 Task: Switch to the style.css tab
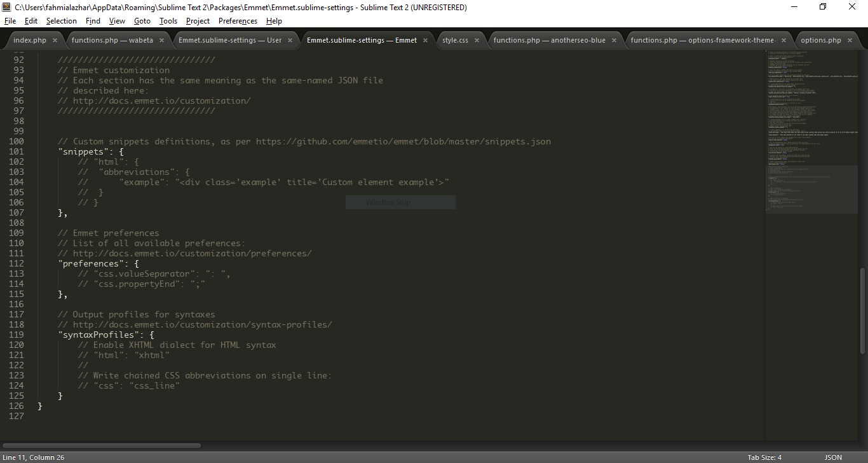(x=455, y=40)
